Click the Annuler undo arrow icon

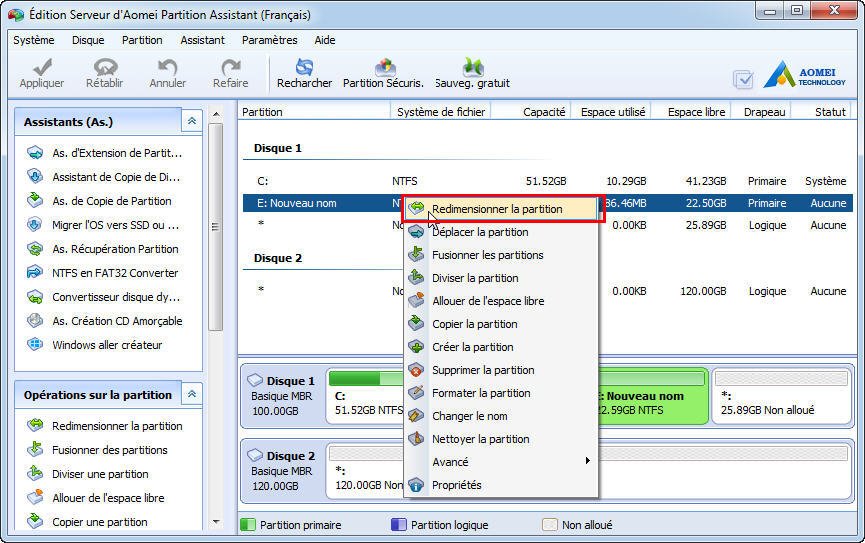[168, 67]
